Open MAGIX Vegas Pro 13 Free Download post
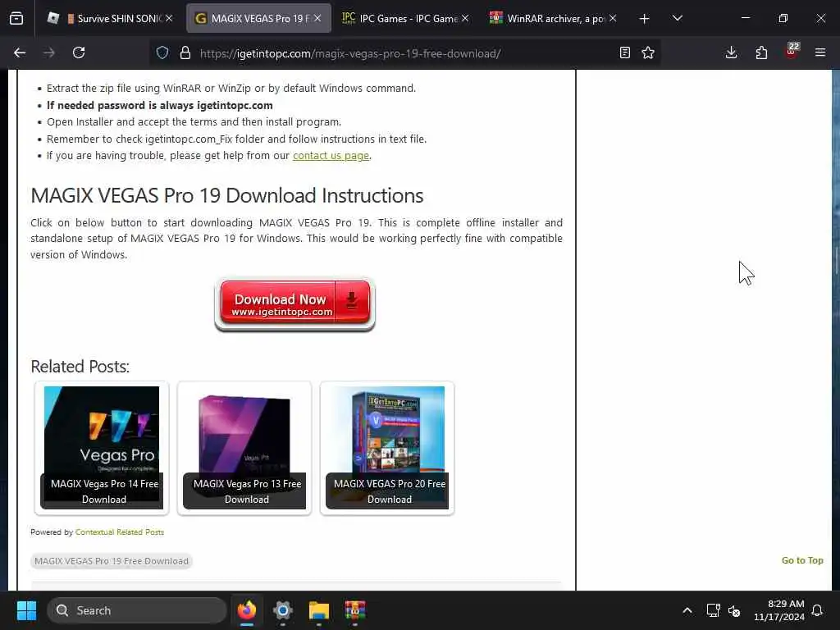Screen dimensions: 840x630 coord(244,449)
